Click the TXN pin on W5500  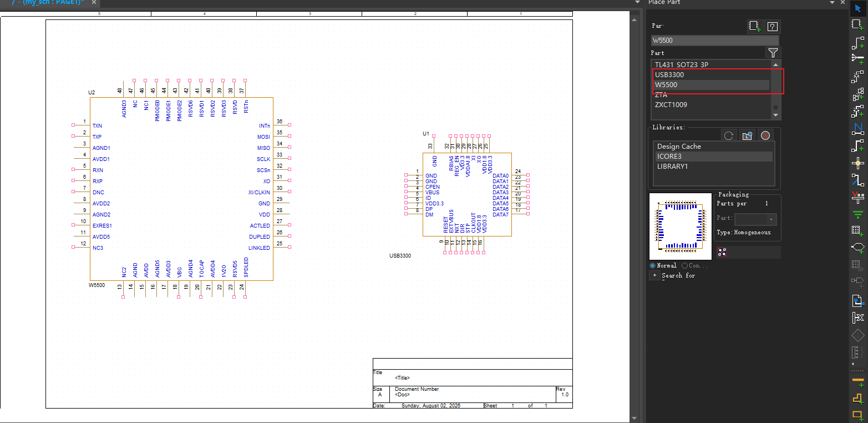point(97,126)
